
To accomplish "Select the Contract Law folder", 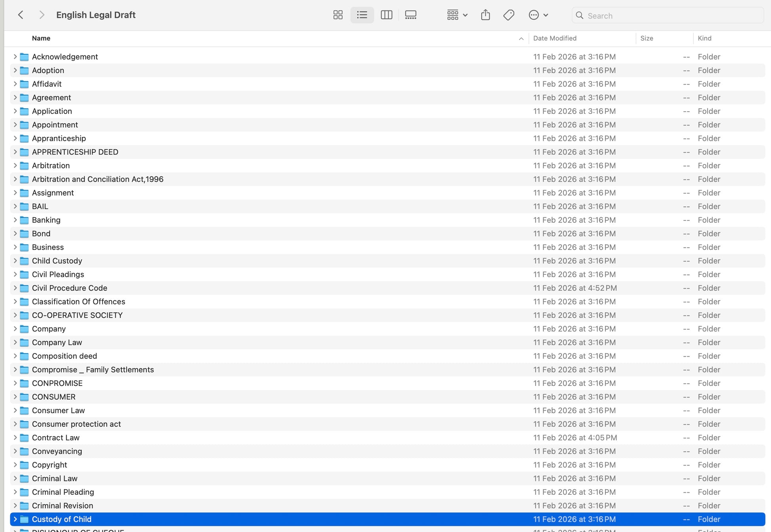I will click(x=387, y=437).
